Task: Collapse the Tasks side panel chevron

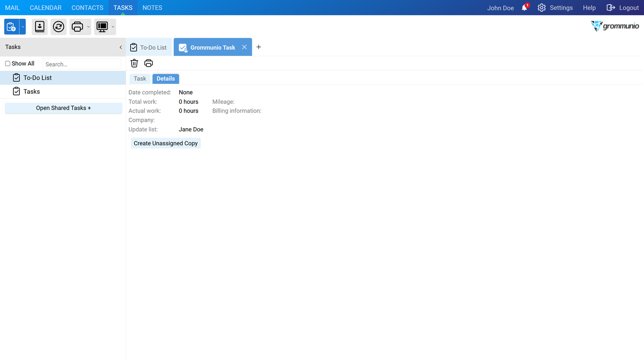Action: pyautogui.click(x=121, y=47)
